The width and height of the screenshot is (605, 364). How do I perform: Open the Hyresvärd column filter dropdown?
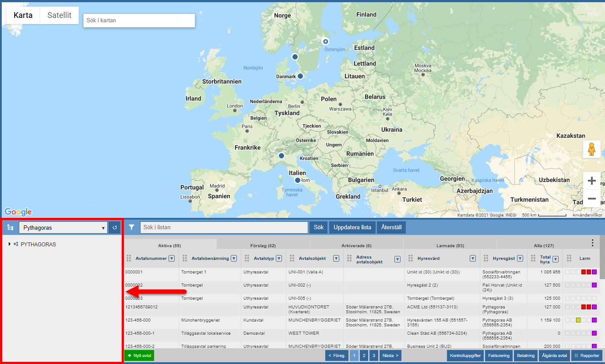[x=473, y=258]
